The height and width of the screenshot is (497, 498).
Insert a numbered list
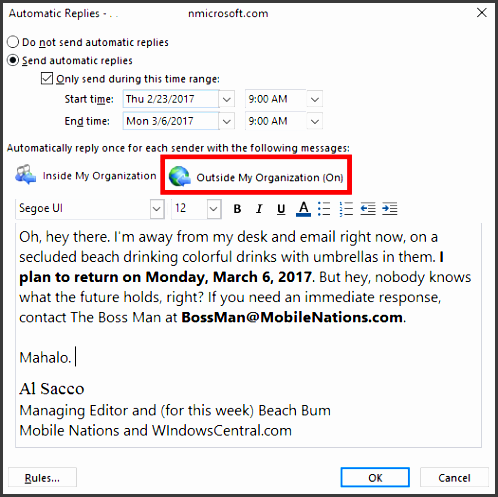coord(346,209)
